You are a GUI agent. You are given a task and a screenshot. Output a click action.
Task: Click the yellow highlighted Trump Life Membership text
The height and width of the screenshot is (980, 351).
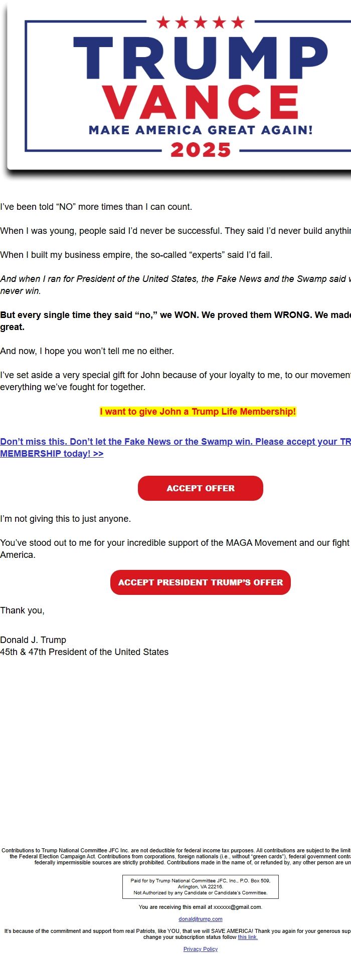[198, 412]
